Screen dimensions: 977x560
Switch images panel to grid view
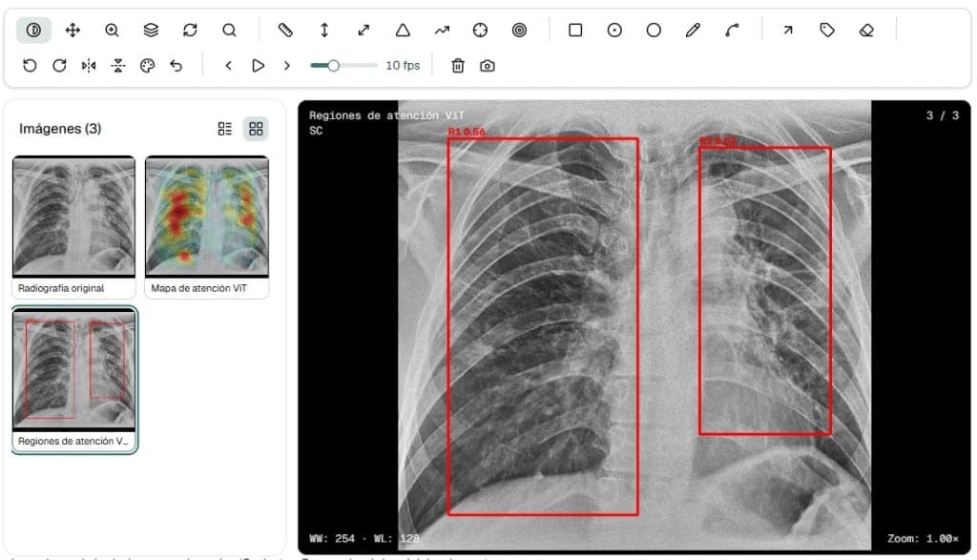tap(256, 129)
